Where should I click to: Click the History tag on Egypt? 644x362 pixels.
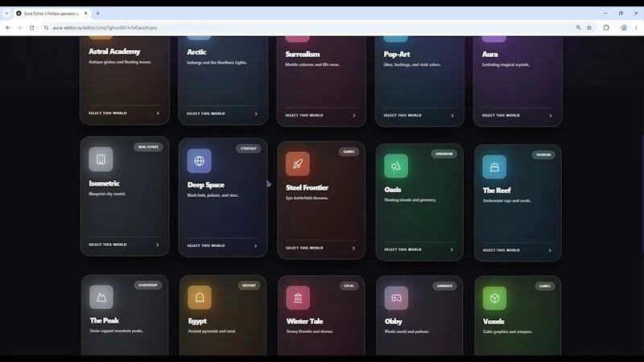249,286
